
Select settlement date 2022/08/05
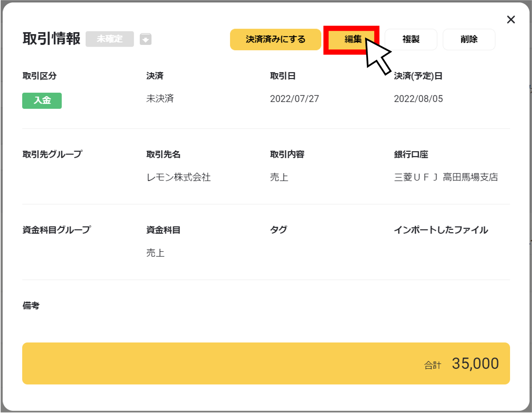click(x=418, y=99)
